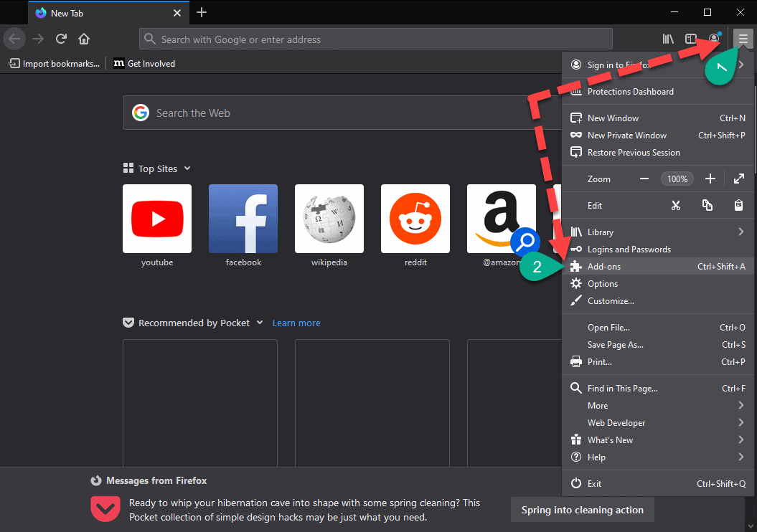The height and width of the screenshot is (532, 757).
Task: Open the hamburger application menu button
Action: point(743,39)
